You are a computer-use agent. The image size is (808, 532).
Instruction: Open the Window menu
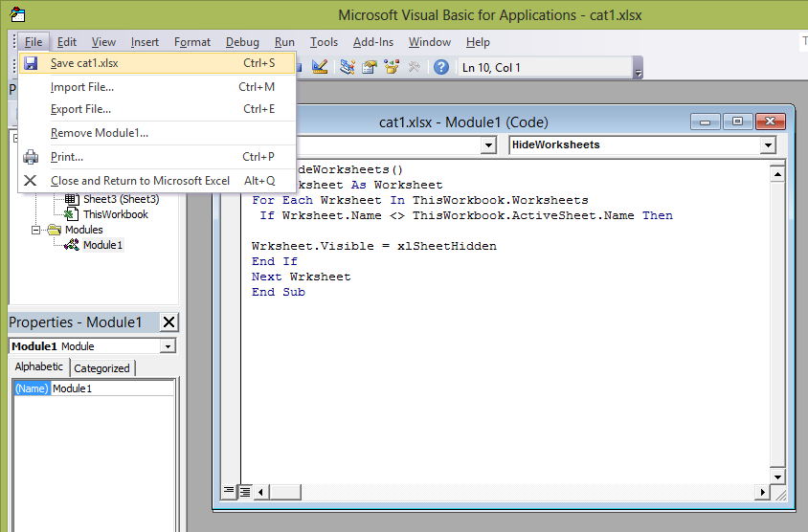point(430,42)
